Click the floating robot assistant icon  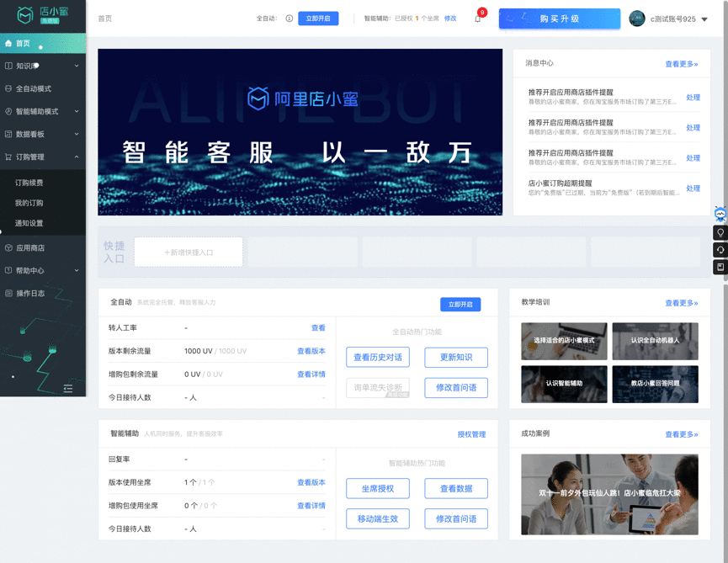tap(720, 214)
